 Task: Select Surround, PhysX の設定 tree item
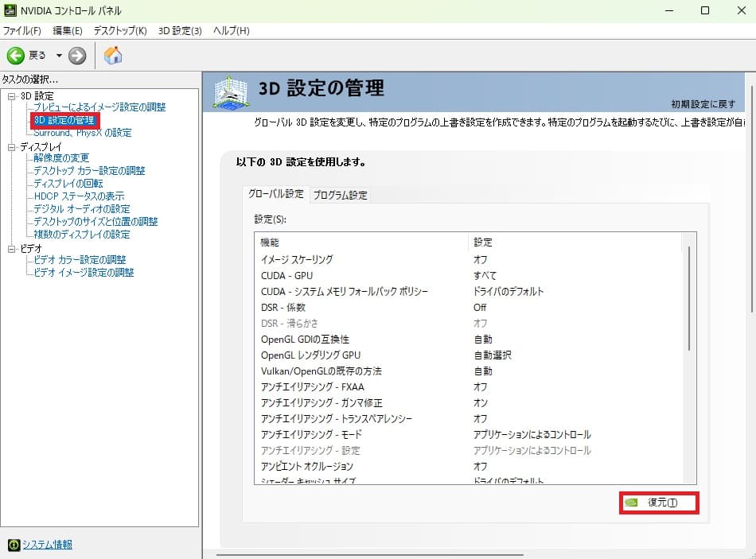click(83, 133)
